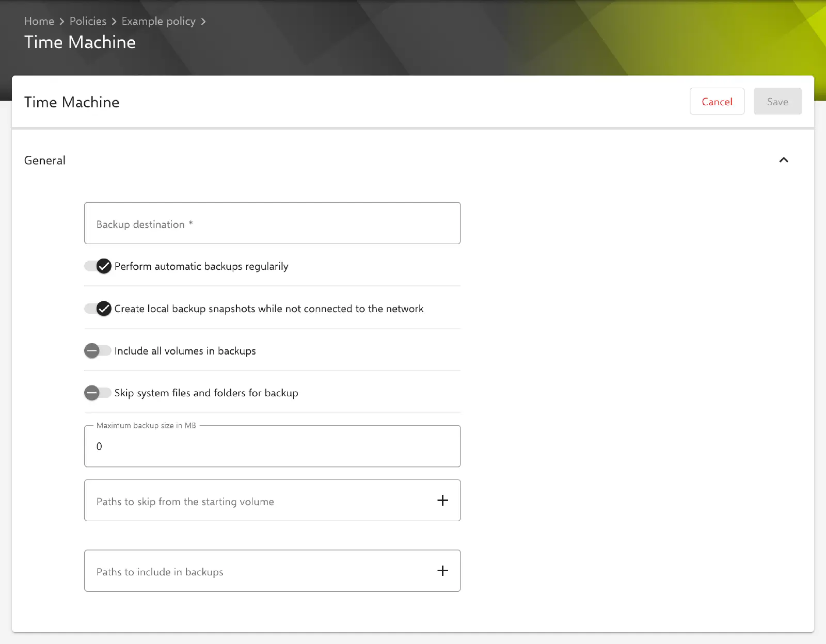Viewport: 826px width, 644px height.
Task: Click Paths to include in backups field
Action: pos(273,571)
